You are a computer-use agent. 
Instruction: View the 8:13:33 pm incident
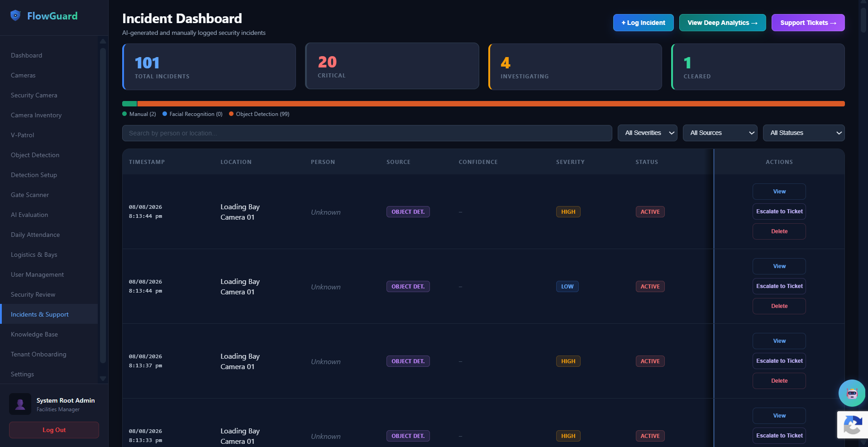click(779, 416)
